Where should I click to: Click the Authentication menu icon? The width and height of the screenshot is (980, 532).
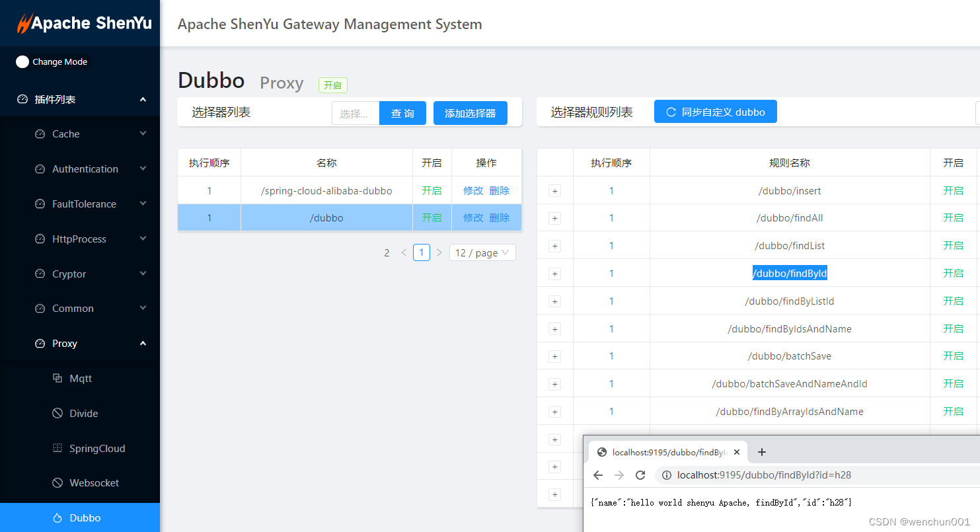pos(40,169)
